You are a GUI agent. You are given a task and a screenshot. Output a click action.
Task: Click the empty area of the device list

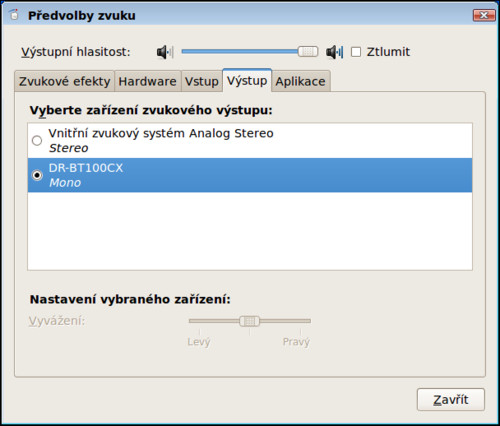coord(250,231)
